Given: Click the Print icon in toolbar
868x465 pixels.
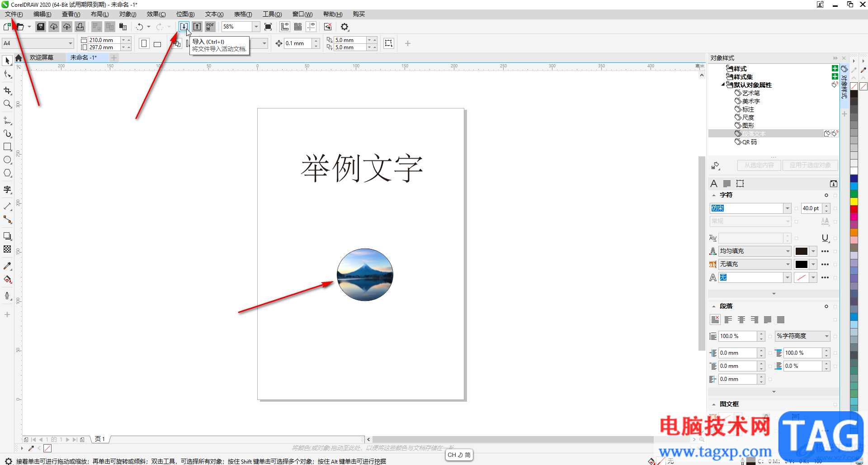Looking at the screenshot, I should click(80, 27).
